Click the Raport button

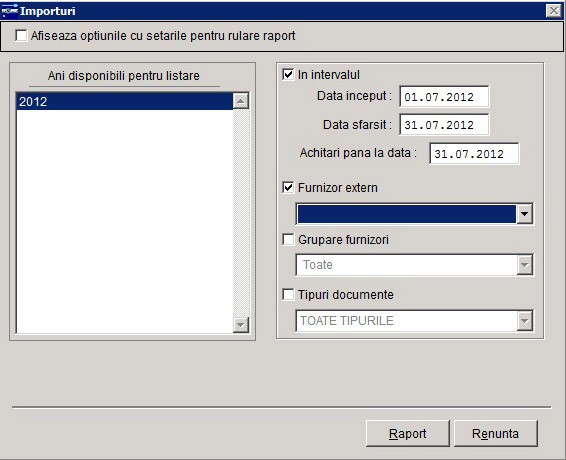point(408,433)
